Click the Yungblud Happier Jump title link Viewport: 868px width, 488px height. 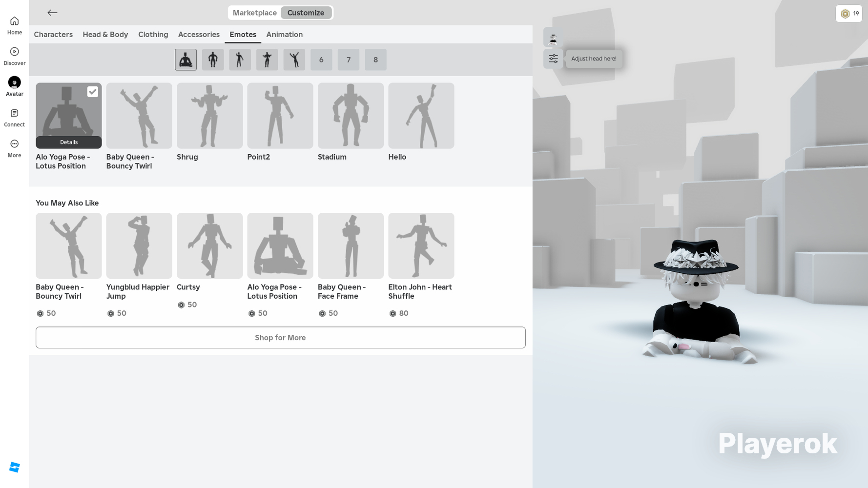[138, 292]
